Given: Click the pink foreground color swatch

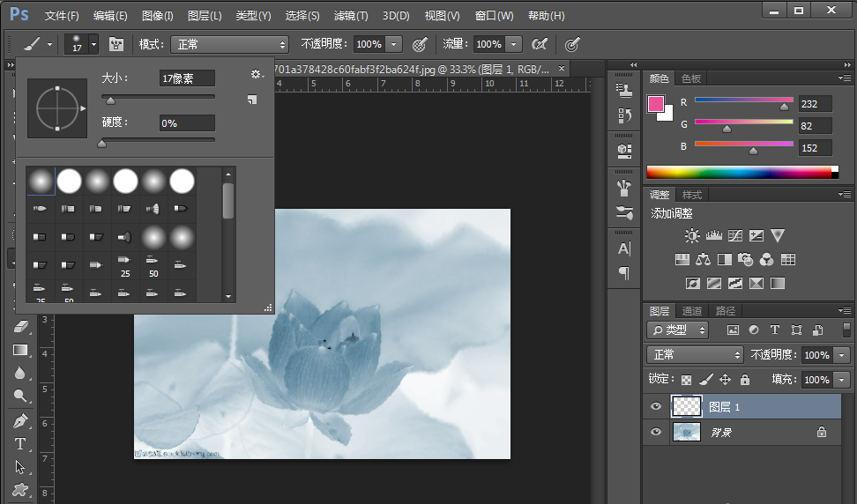Looking at the screenshot, I should [656, 104].
